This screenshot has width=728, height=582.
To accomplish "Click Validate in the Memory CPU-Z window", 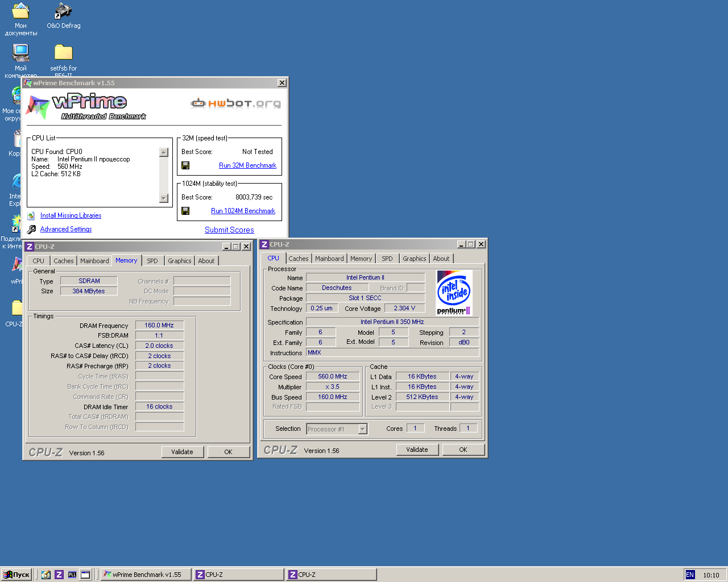I will [182, 452].
